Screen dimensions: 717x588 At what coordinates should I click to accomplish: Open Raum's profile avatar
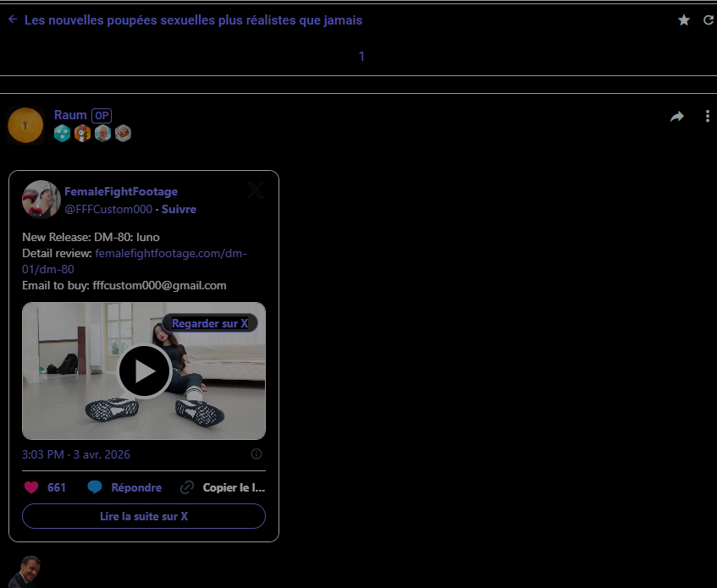tap(25, 126)
